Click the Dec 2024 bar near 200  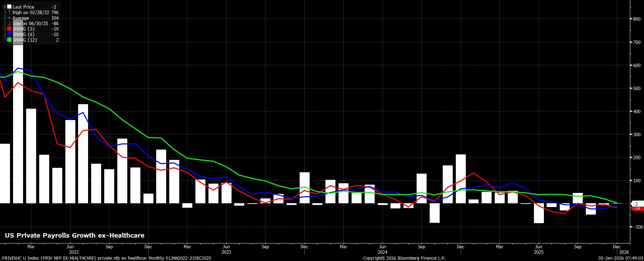(461, 179)
